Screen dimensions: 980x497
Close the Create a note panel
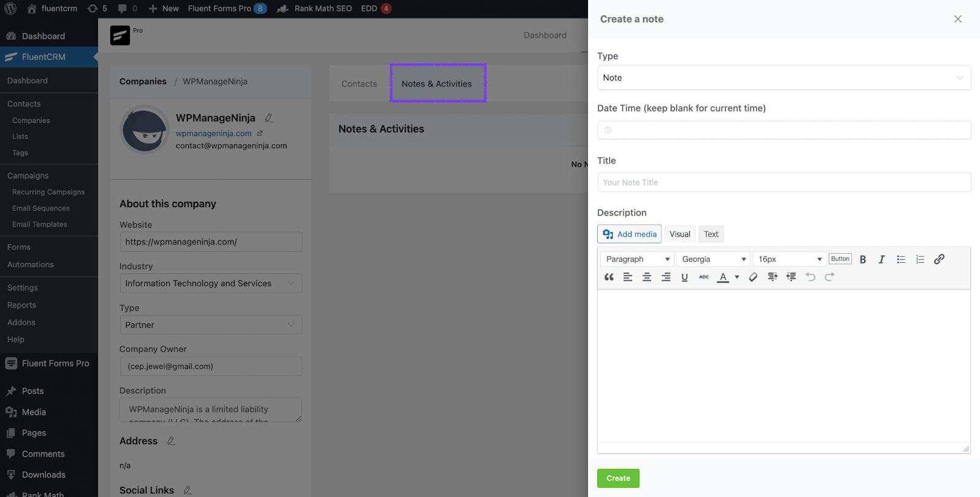958,19
